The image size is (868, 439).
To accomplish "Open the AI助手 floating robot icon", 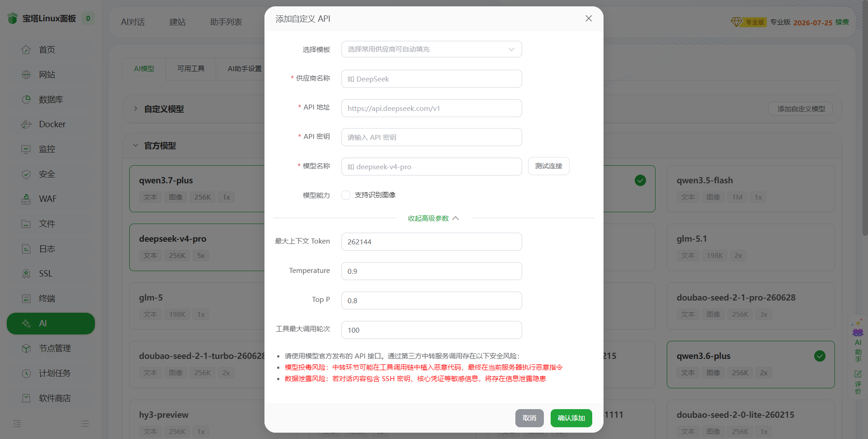I will click(x=858, y=329).
